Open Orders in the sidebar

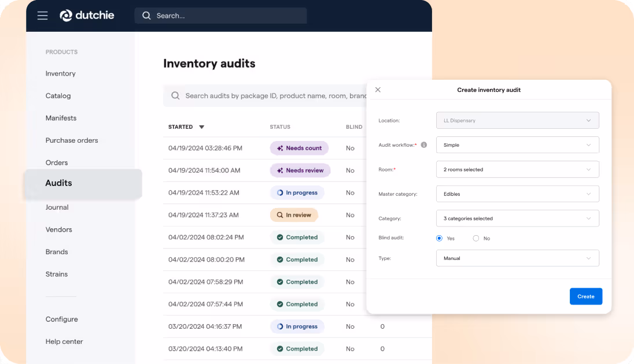tap(57, 162)
